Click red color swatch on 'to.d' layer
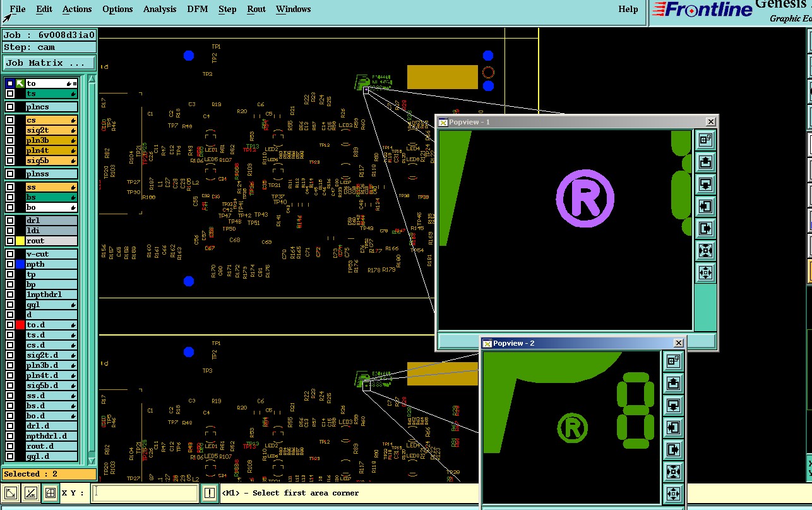This screenshot has height=510, width=812. coord(20,325)
